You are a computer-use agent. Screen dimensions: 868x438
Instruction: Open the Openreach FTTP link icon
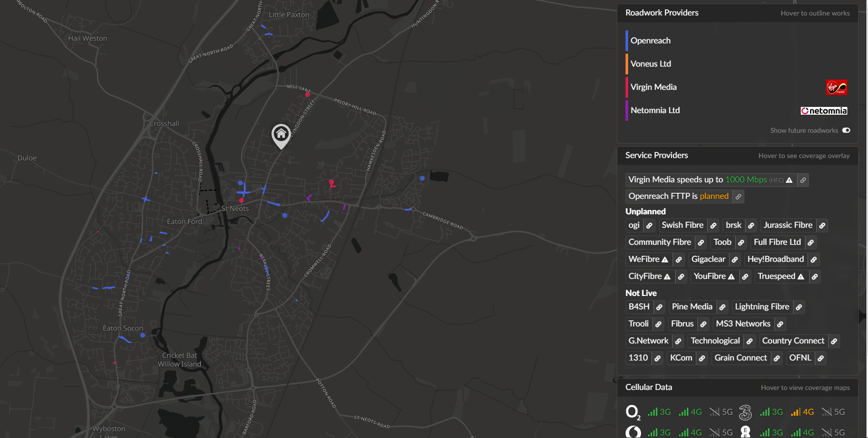pyautogui.click(x=738, y=197)
